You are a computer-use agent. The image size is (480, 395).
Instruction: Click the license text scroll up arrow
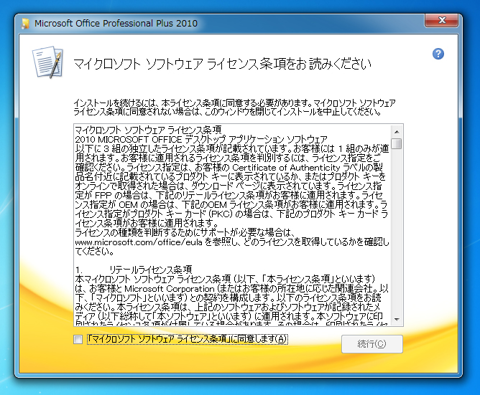397,131
